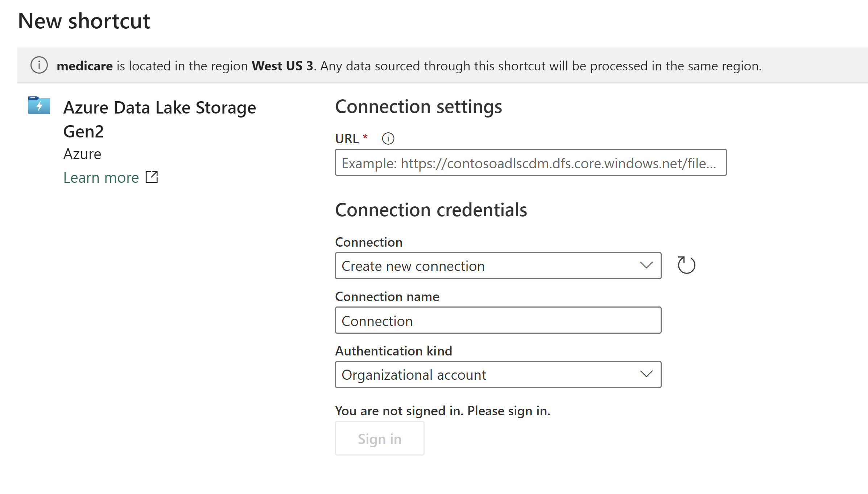
Task: Click the chevron next to Organizational account
Action: point(646,374)
